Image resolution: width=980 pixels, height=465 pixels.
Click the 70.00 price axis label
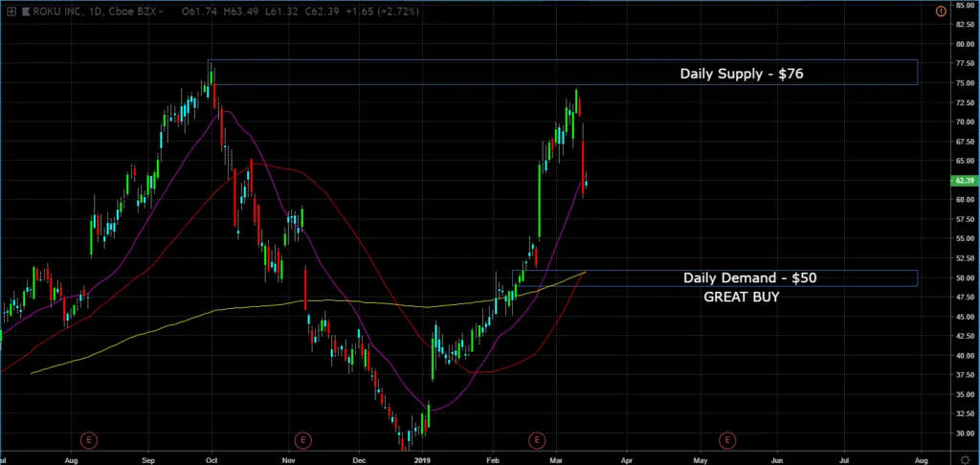965,122
